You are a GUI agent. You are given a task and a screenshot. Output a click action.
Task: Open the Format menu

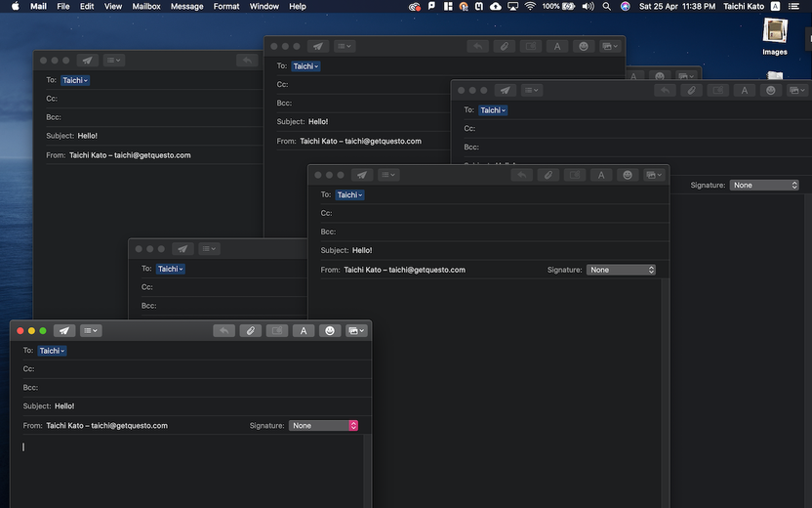(x=226, y=6)
